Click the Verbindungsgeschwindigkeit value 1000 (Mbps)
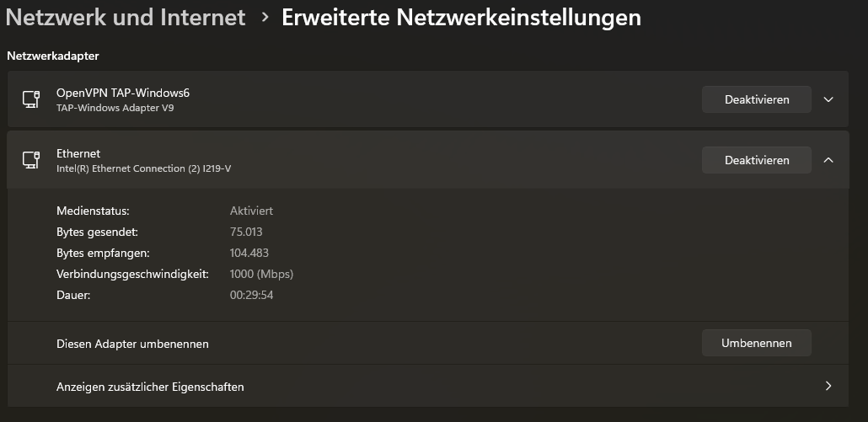 point(261,274)
